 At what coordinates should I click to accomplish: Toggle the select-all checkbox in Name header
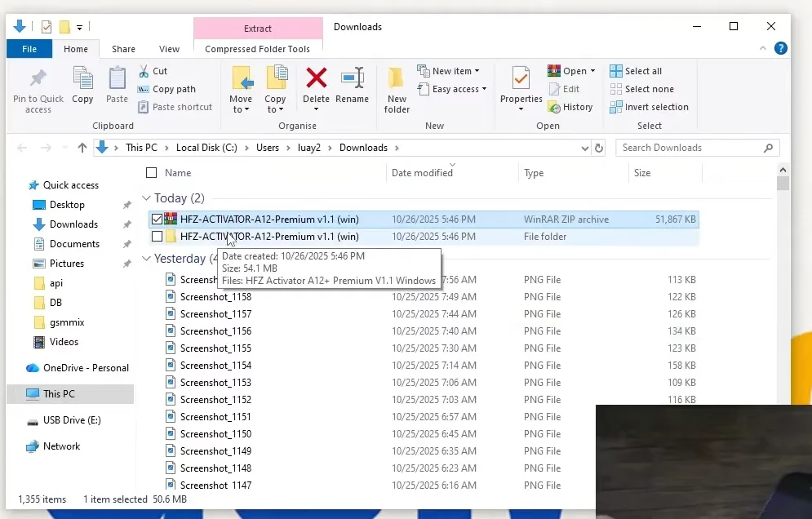click(x=151, y=172)
